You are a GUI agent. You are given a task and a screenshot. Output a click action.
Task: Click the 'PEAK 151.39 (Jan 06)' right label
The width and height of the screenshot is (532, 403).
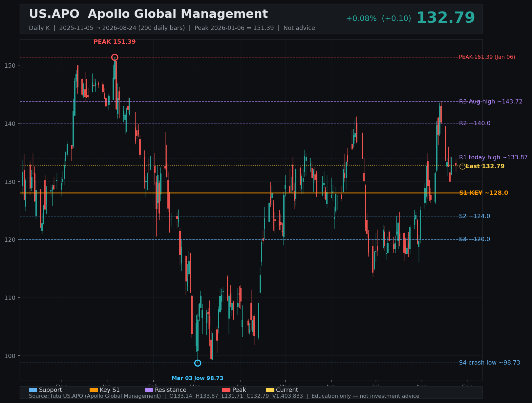(487, 57)
